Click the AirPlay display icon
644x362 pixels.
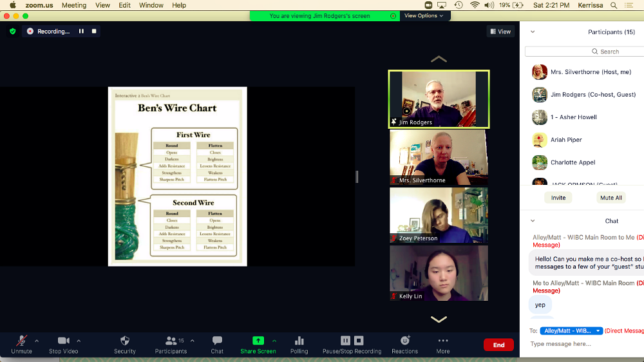click(x=442, y=5)
